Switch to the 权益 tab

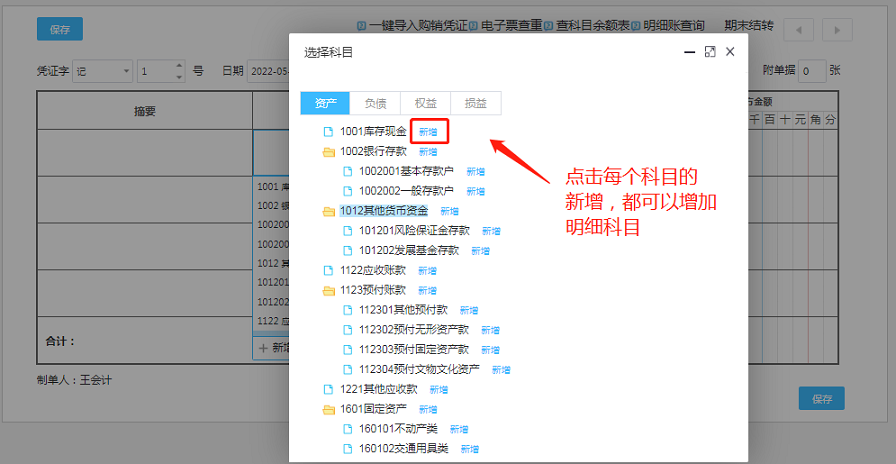pos(426,103)
